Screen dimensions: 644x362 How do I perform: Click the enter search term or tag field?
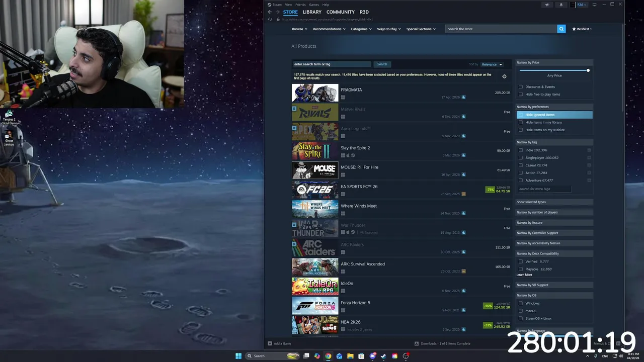[332, 64]
